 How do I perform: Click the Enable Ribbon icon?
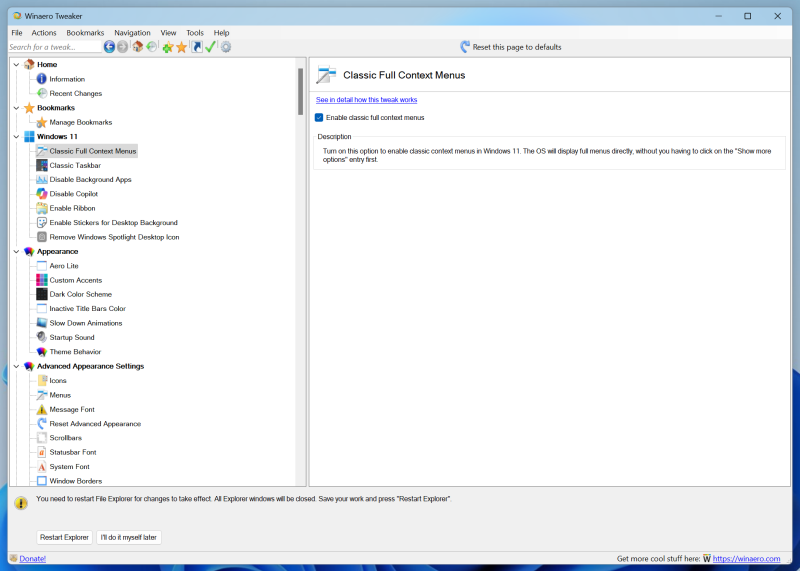click(x=42, y=208)
